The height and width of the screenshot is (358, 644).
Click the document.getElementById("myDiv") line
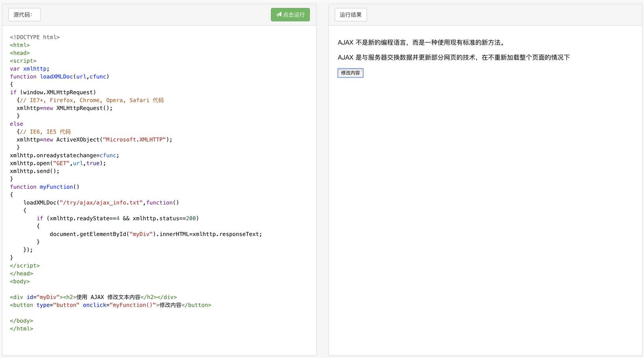point(156,234)
